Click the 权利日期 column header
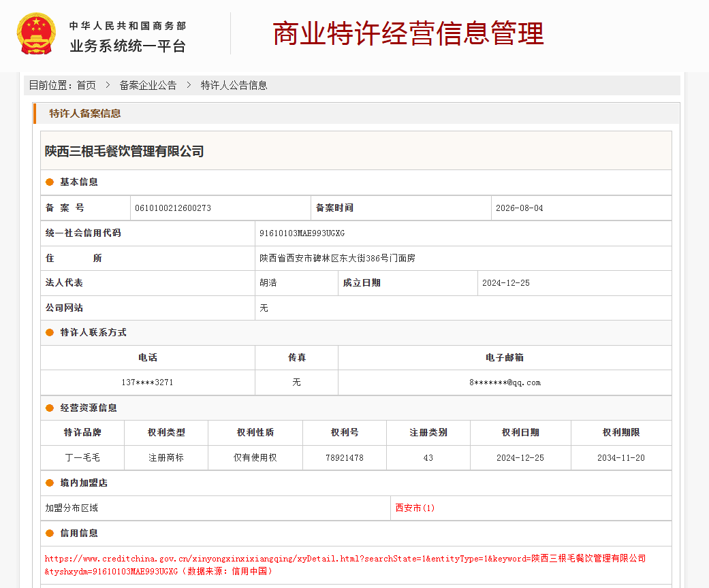This screenshot has width=709, height=588. click(x=520, y=433)
